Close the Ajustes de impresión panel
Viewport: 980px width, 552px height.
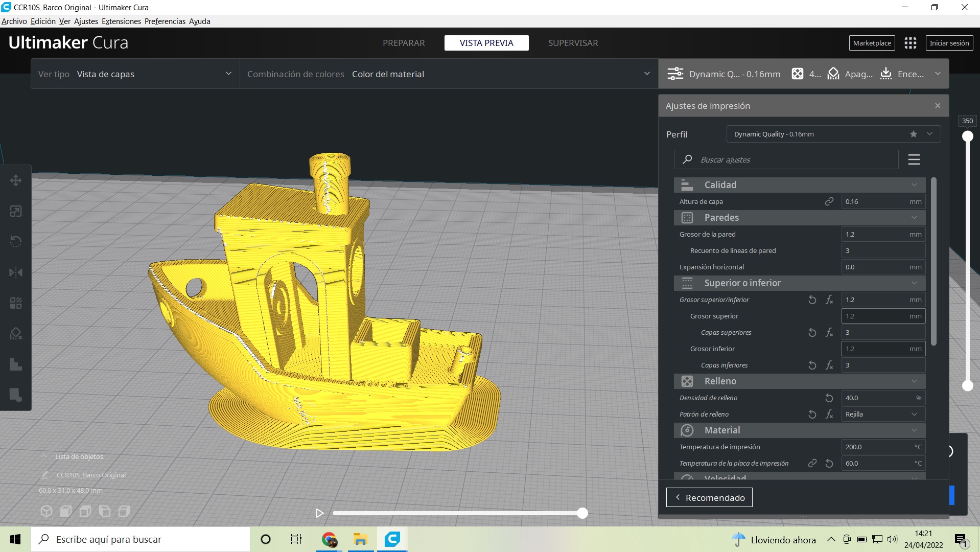pyautogui.click(x=938, y=106)
